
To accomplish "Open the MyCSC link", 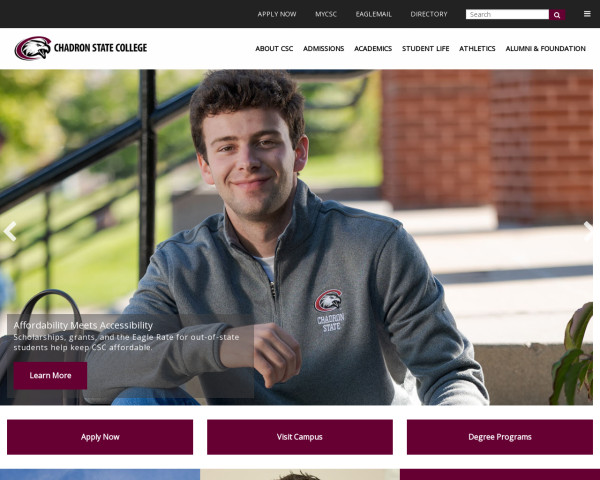I will click(326, 14).
